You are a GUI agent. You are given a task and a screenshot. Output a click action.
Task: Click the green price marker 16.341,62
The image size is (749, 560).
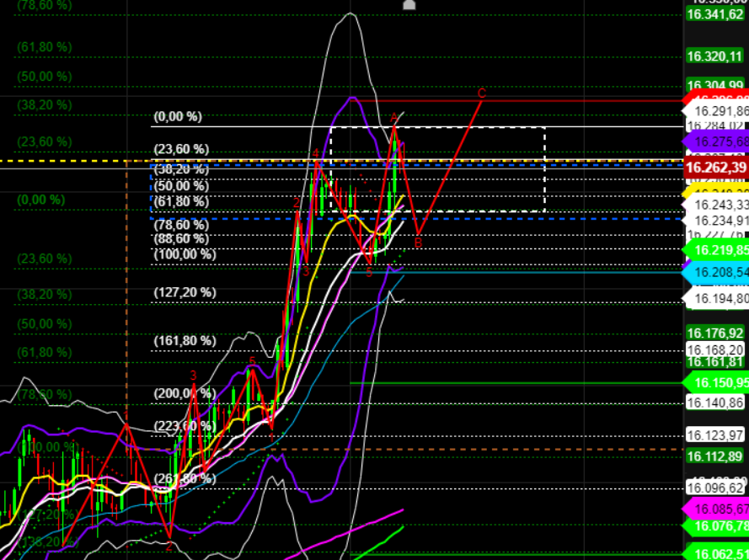715,13
